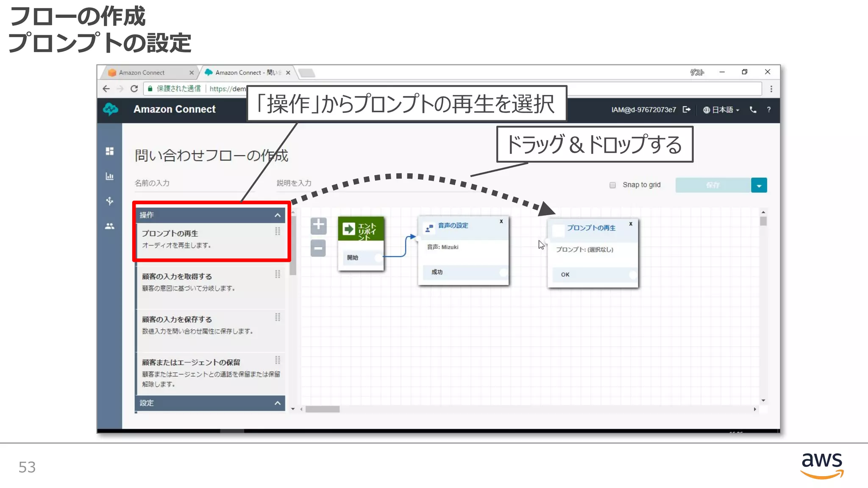This screenshot has height=488, width=868.
Task: Open the プロンプトの再生 block title on canvas
Action: 591,228
